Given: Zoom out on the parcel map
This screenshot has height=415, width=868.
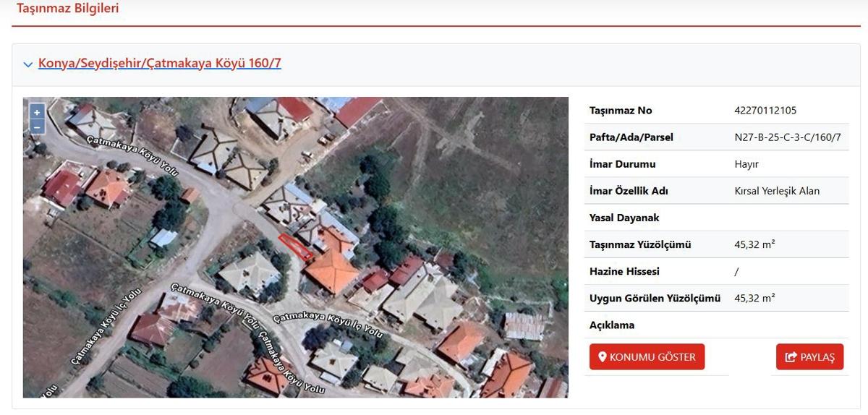Looking at the screenshot, I should [x=37, y=127].
